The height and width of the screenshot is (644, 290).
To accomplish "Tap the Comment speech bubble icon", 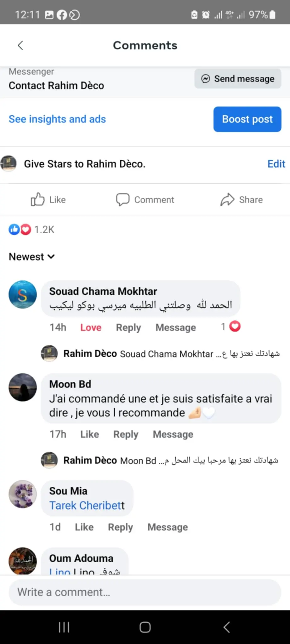I will [122, 199].
